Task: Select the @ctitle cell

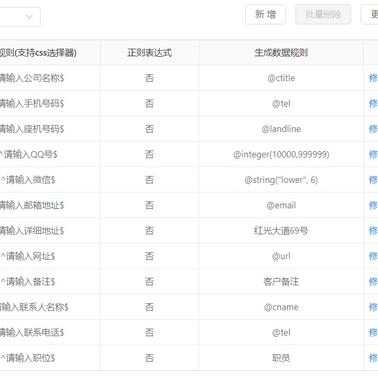Action: point(281,78)
